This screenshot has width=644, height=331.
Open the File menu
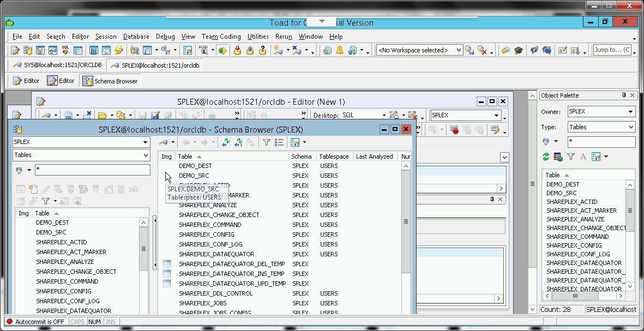(17, 37)
